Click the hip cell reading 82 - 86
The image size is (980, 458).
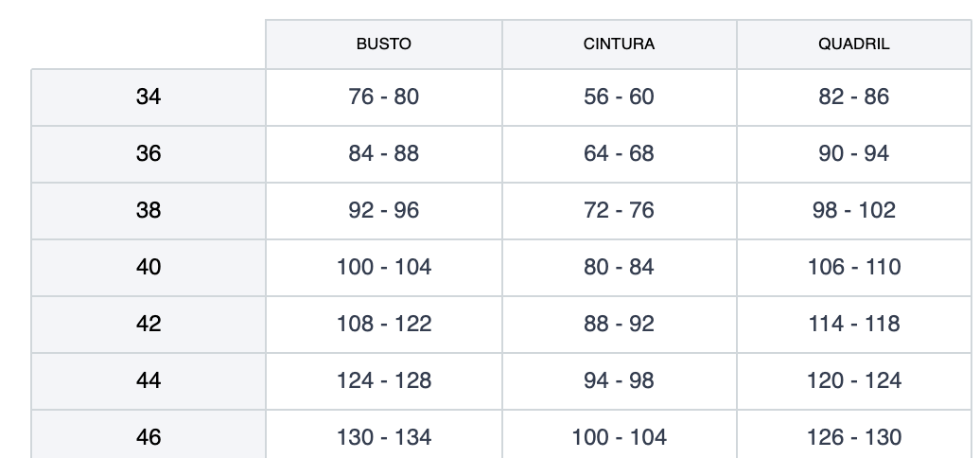853,97
